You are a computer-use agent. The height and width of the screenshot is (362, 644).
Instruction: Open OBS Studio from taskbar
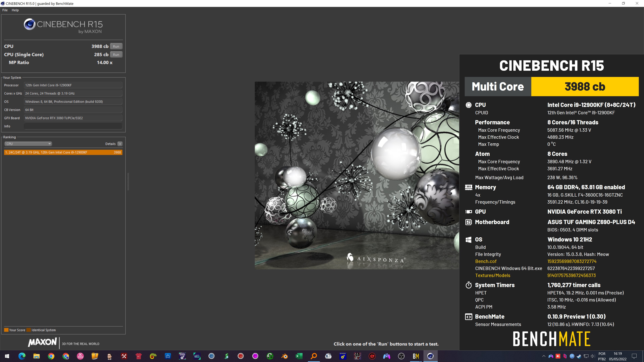[x=401, y=356]
